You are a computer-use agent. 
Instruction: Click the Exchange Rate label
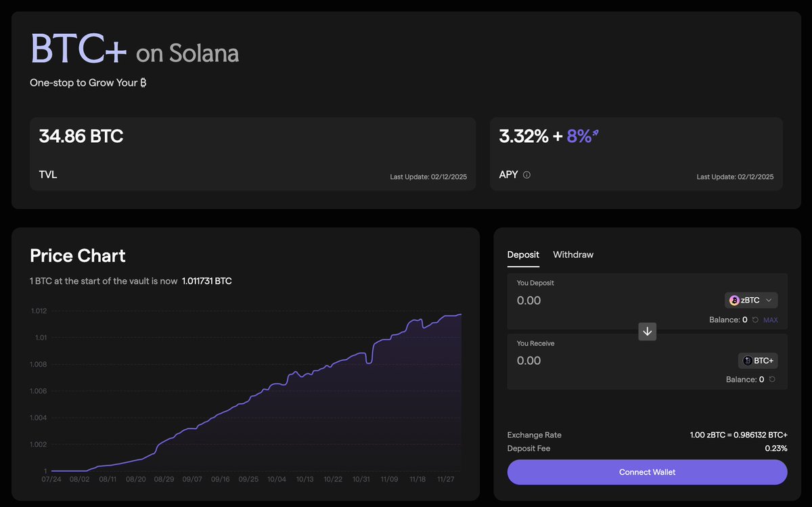[535, 435]
